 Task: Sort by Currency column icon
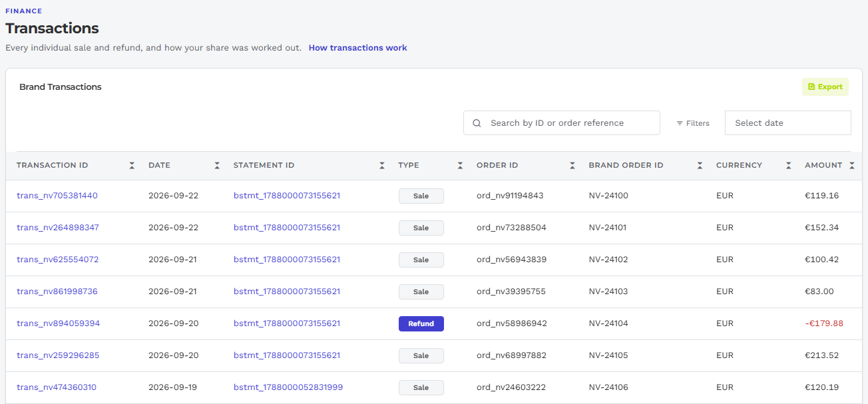click(789, 165)
